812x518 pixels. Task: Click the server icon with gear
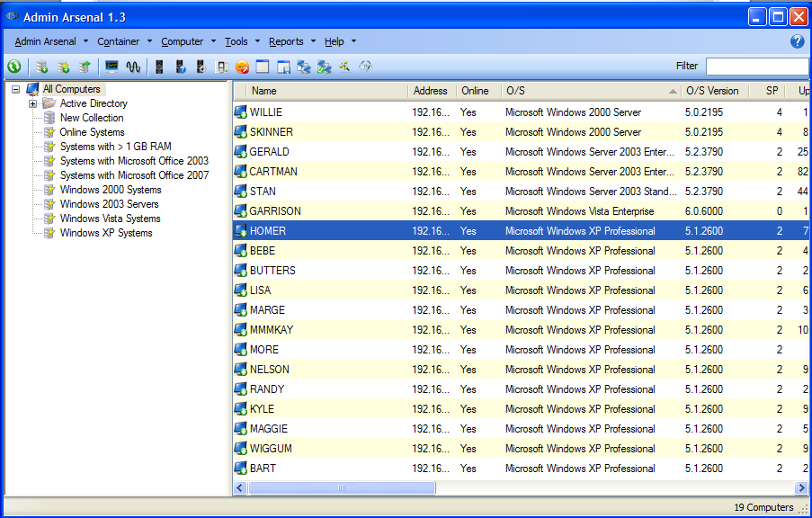point(201,67)
